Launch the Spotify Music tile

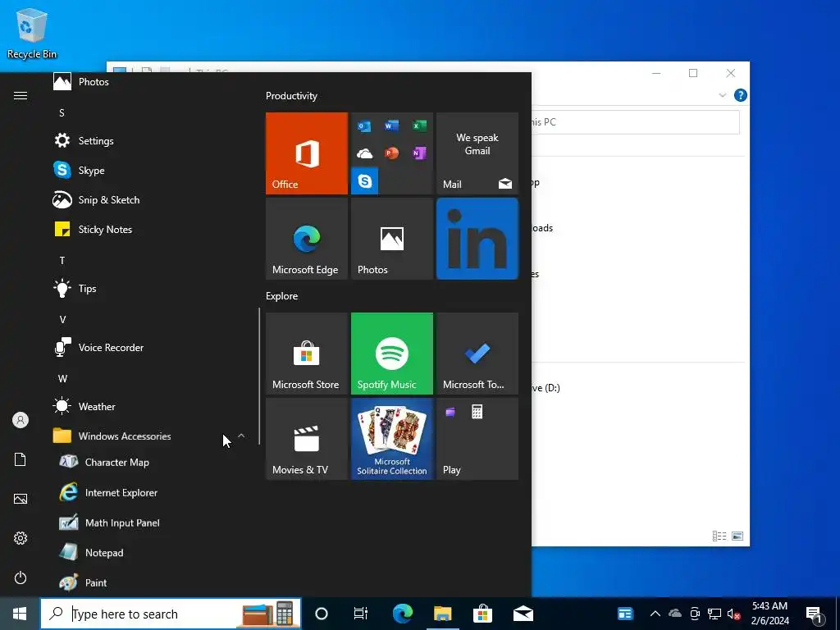[392, 354]
